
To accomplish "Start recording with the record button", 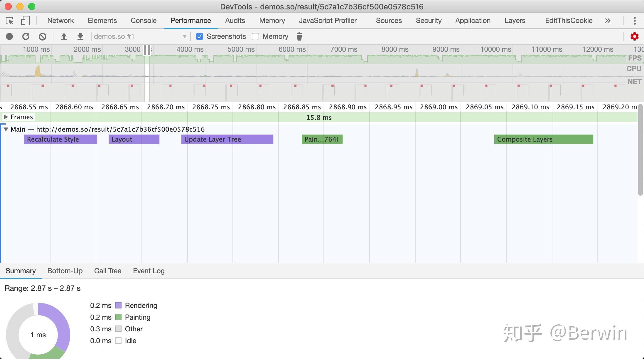I will (x=9, y=36).
